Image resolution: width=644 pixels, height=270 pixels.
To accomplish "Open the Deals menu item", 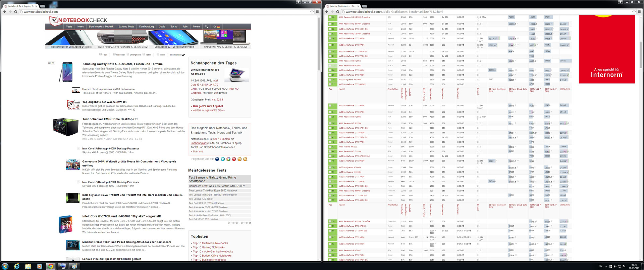I will tap(162, 27).
